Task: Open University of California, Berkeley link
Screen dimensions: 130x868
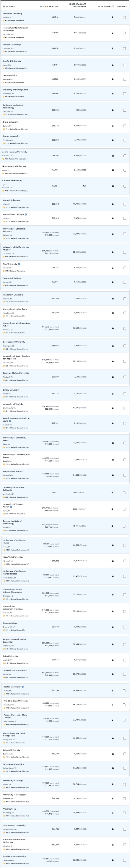Action: point(14,230)
